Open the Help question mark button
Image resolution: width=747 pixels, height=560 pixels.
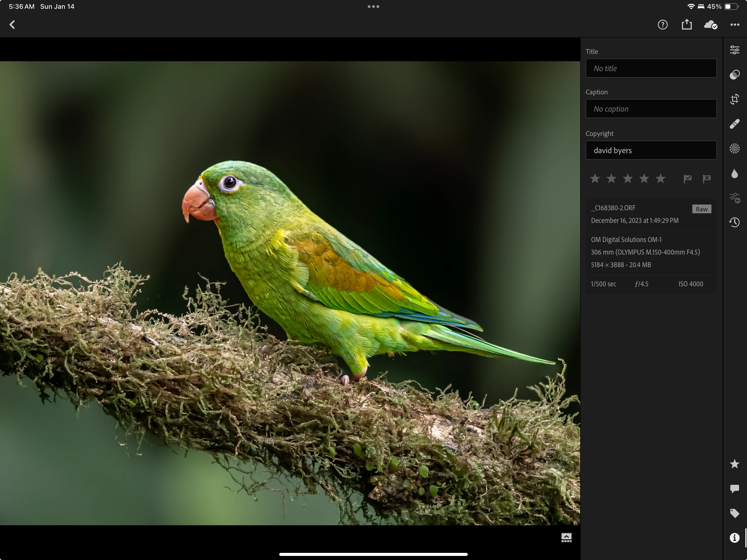(x=663, y=25)
